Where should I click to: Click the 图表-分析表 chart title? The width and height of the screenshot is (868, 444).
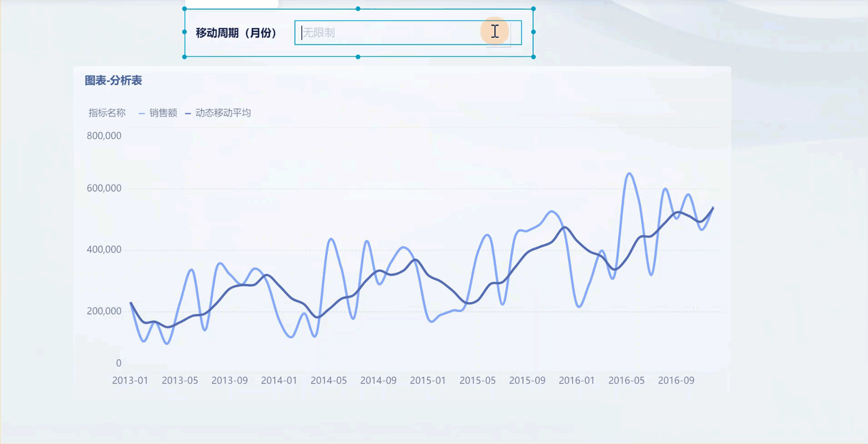[113, 81]
